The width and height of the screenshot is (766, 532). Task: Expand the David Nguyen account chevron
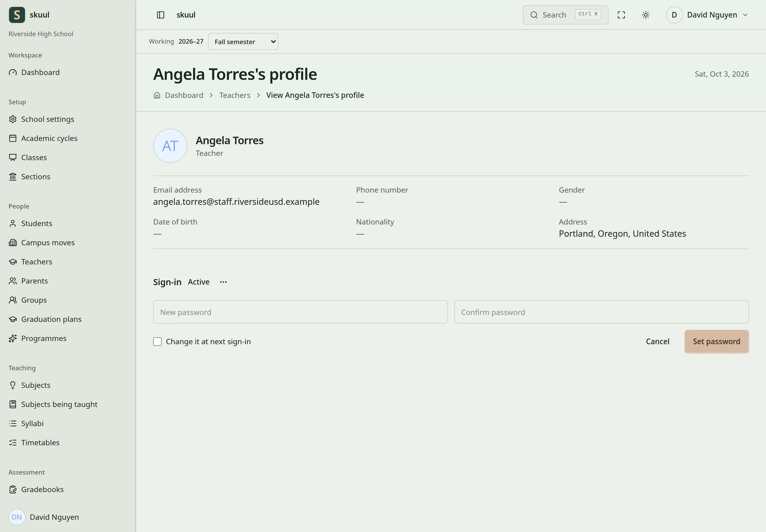(745, 15)
